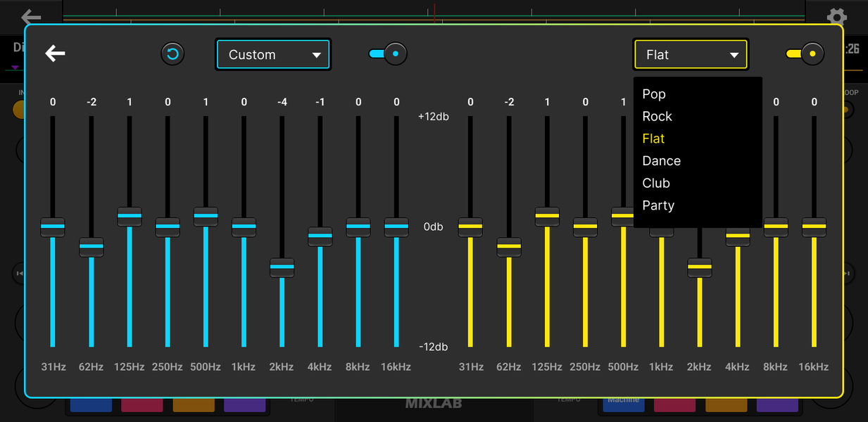Open the Flat preset dropdown
868x422 pixels.
point(690,54)
